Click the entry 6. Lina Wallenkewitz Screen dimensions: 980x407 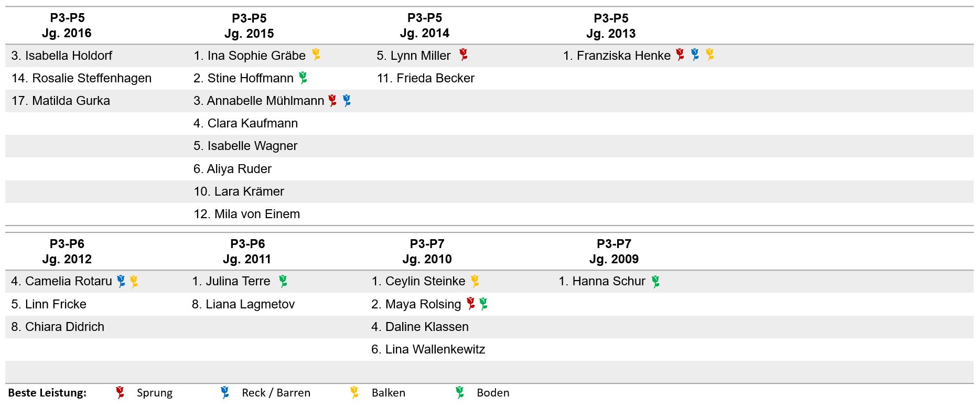pos(428,349)
